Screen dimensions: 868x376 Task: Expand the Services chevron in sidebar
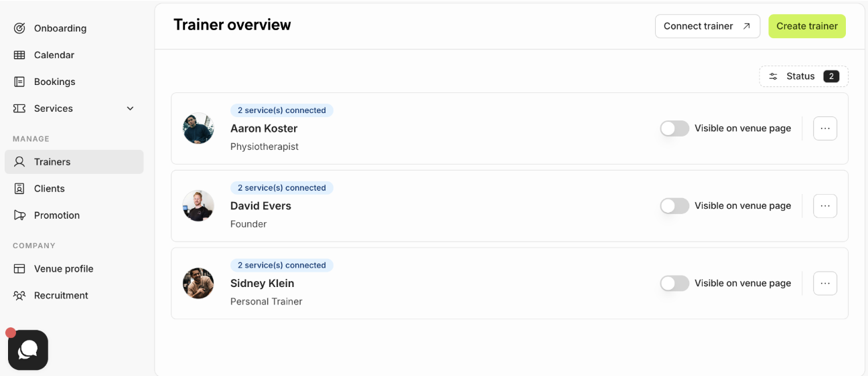tap(131, 108)
